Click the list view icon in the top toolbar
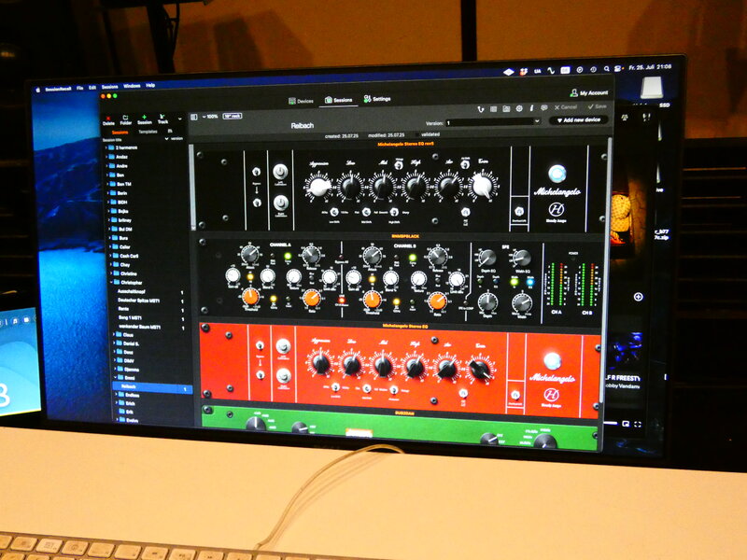The height and width of the screenshot is (560, 747). [494, 109]
